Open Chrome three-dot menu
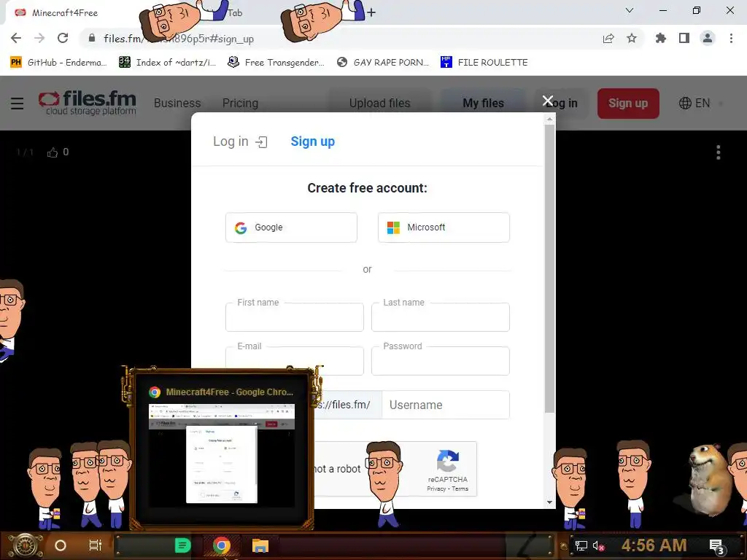The width and height of the screenshot is (747, 560). pyautogui.click(x=731, y=38)
